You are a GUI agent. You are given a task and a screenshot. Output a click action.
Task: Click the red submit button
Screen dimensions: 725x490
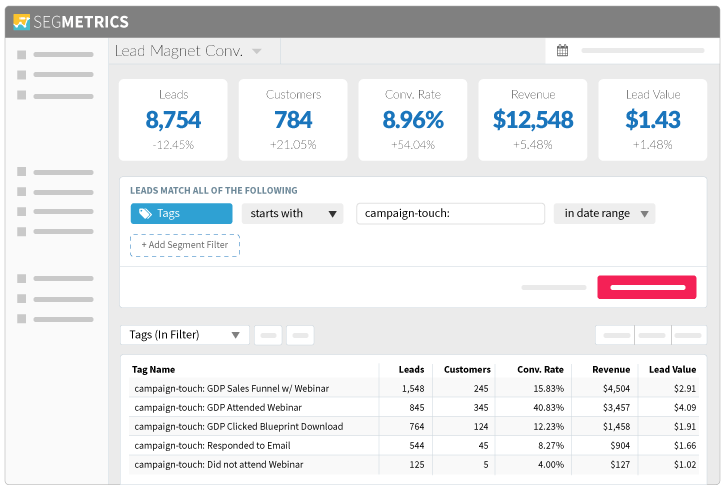tap(646, 287)
